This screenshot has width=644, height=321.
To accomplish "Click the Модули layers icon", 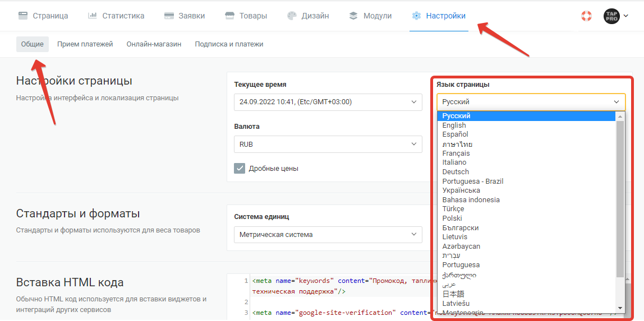I will (x=353, y=16).
